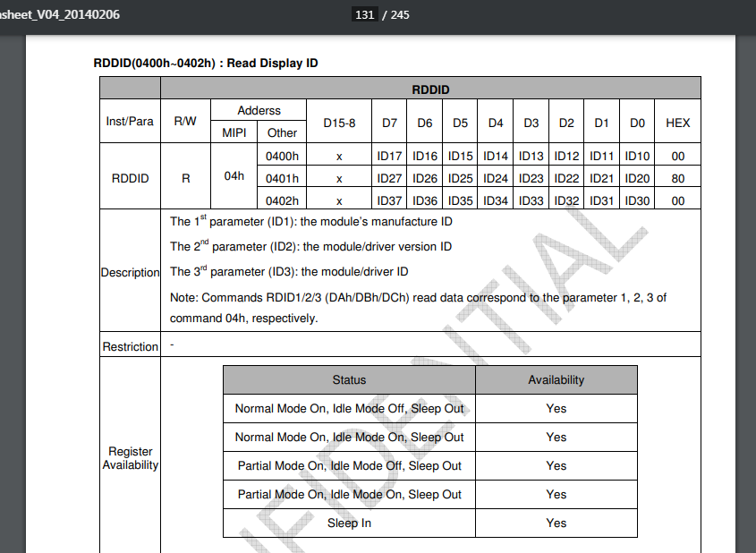Click the '0402h' address cell
This screenshot has width=756, height=553.
[282, 200]
